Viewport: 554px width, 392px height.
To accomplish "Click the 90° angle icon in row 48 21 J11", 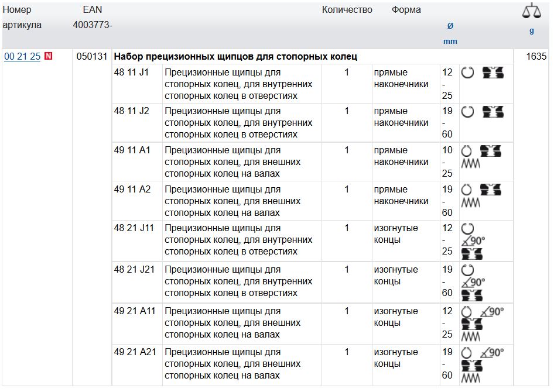I will click(x=473, y=241).
